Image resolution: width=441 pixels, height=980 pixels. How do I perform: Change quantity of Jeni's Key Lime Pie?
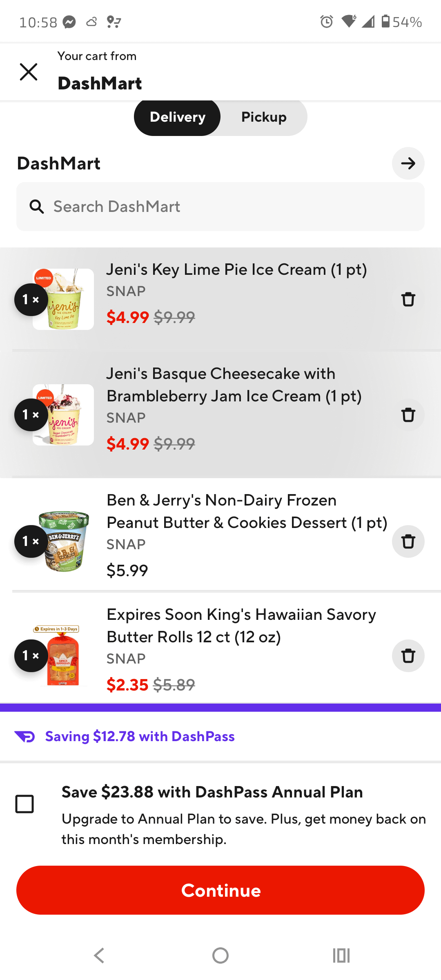(x=31, y=300)
